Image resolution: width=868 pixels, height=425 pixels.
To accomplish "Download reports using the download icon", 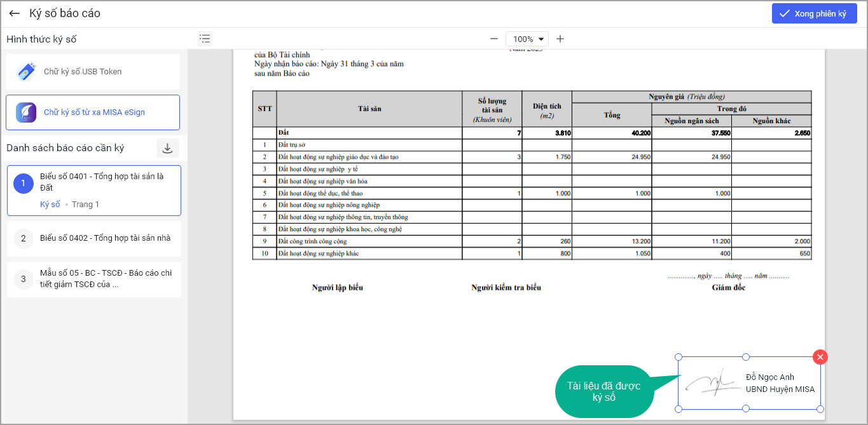I will coord(167,148).
